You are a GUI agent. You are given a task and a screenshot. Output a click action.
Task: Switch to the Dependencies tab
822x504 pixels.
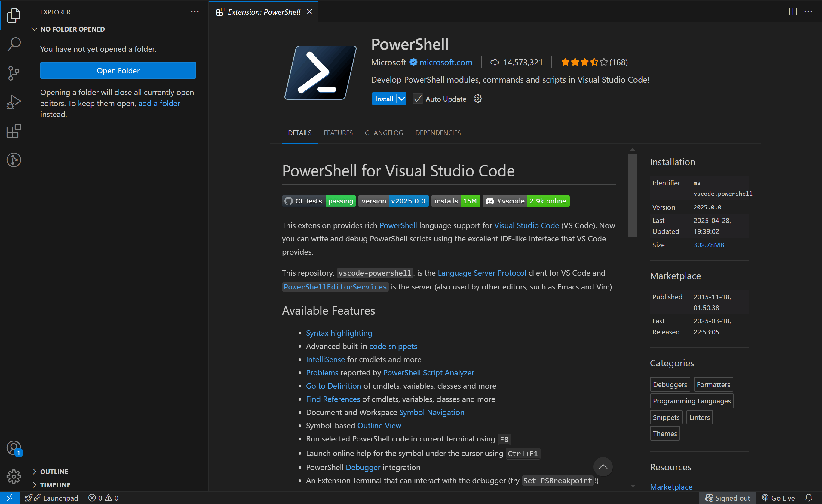point(438,133)
